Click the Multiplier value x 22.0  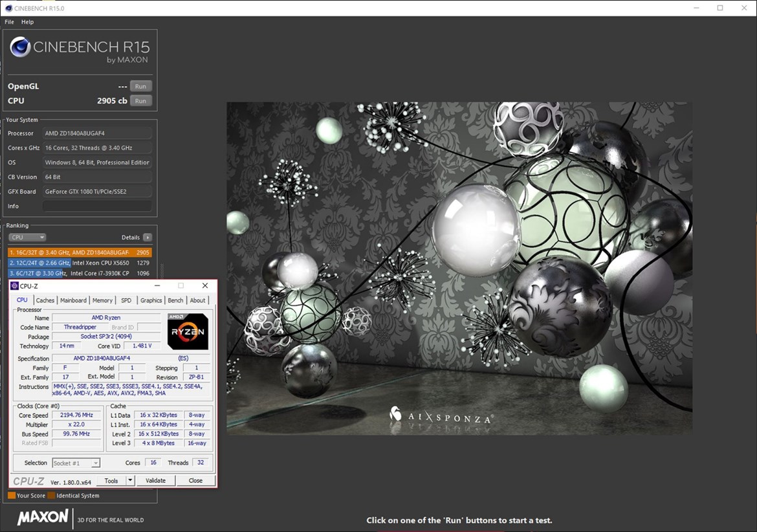click(76, 425)
